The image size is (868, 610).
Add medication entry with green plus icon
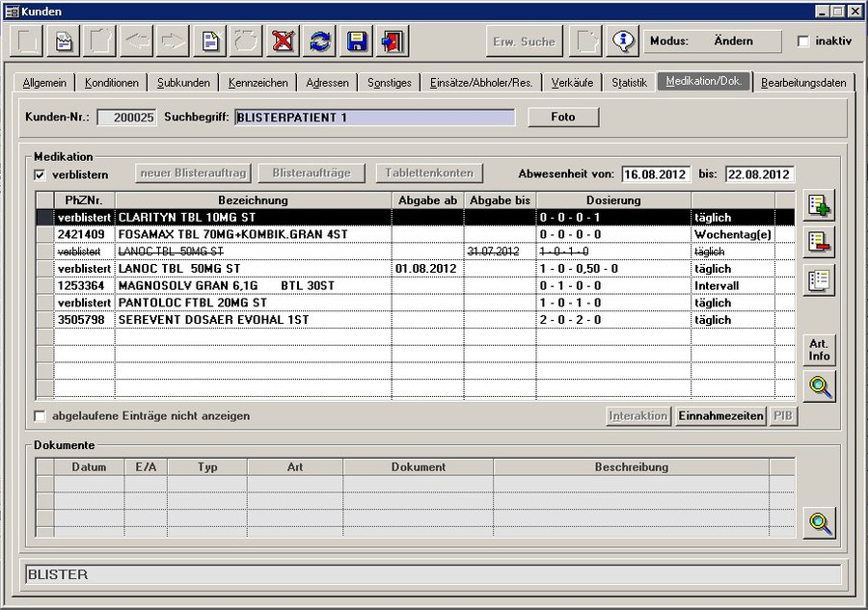coord(820,205)
